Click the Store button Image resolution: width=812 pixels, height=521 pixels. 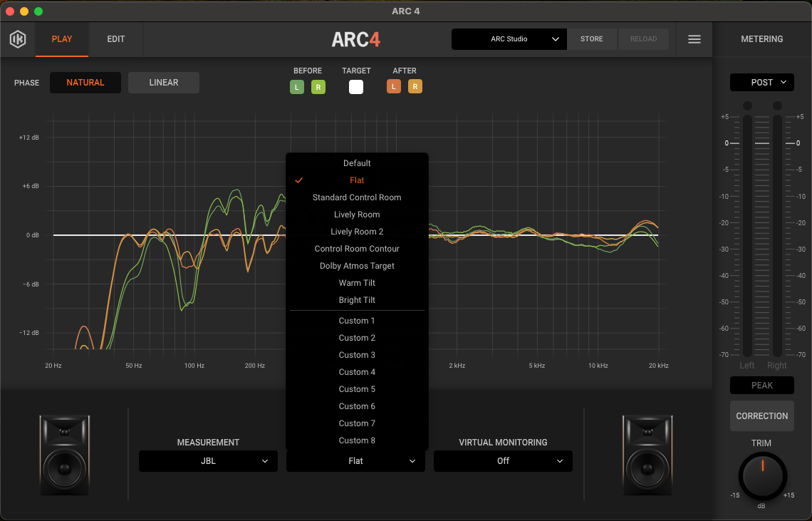point(591,39)
